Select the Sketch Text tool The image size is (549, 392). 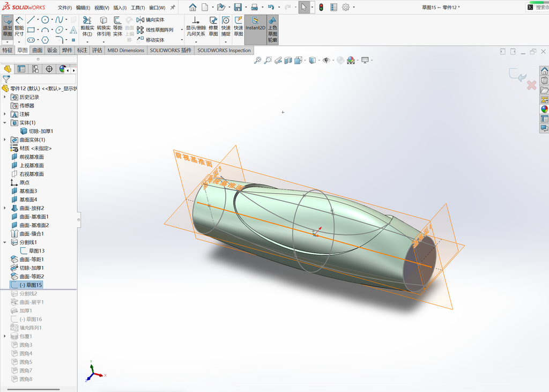pos(73,30)
